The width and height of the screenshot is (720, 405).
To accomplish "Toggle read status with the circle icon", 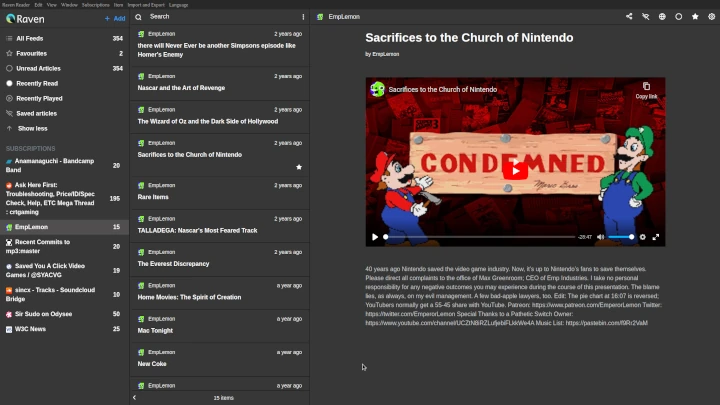I will [x=678, y=17].
